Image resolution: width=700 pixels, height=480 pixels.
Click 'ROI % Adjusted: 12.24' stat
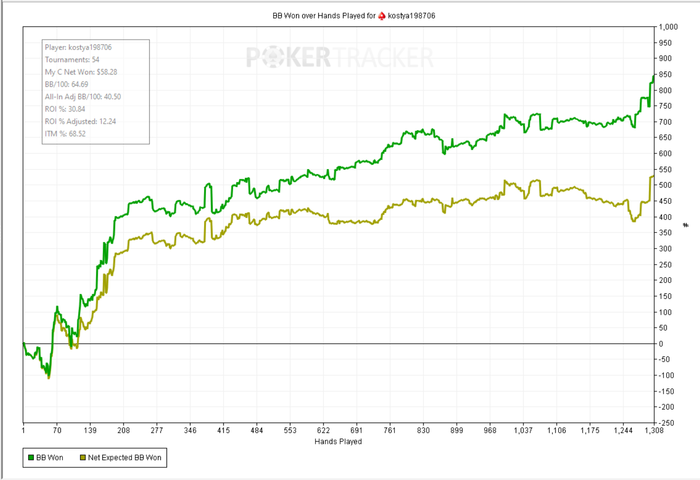click(80, 121)
